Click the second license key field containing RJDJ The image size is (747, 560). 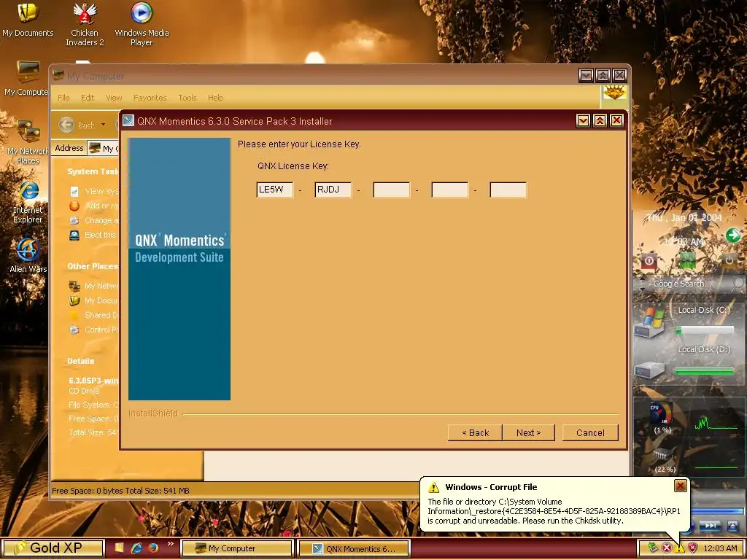click(333, 190)
